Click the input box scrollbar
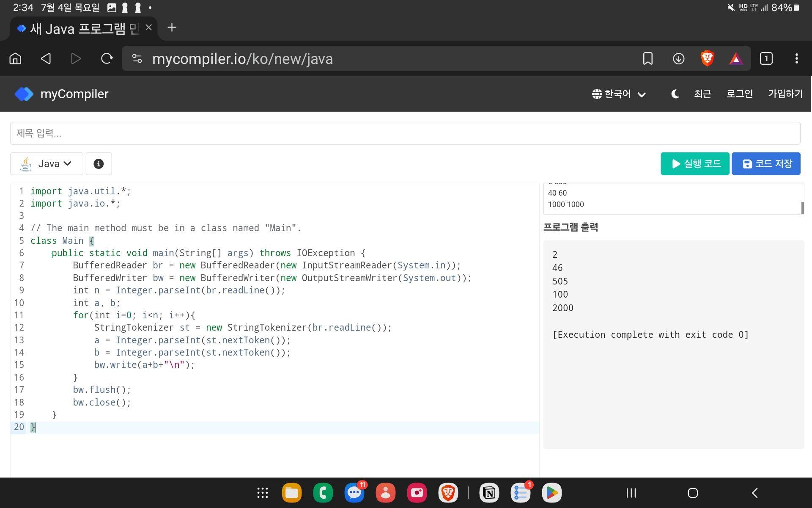Viewport: 812px width, 508px height. [x=802, y=208]
